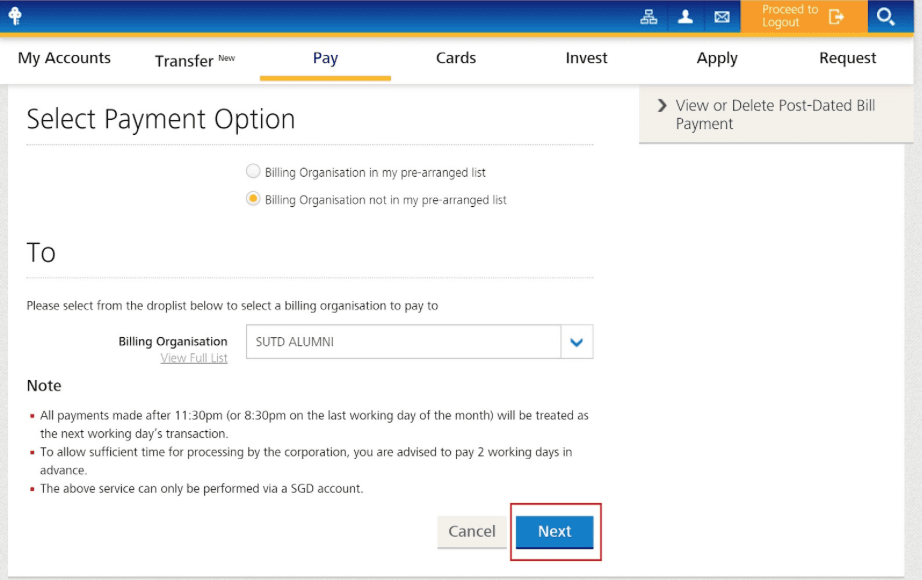
Task: Open the sitemap icon in the header
Action: 649,17
